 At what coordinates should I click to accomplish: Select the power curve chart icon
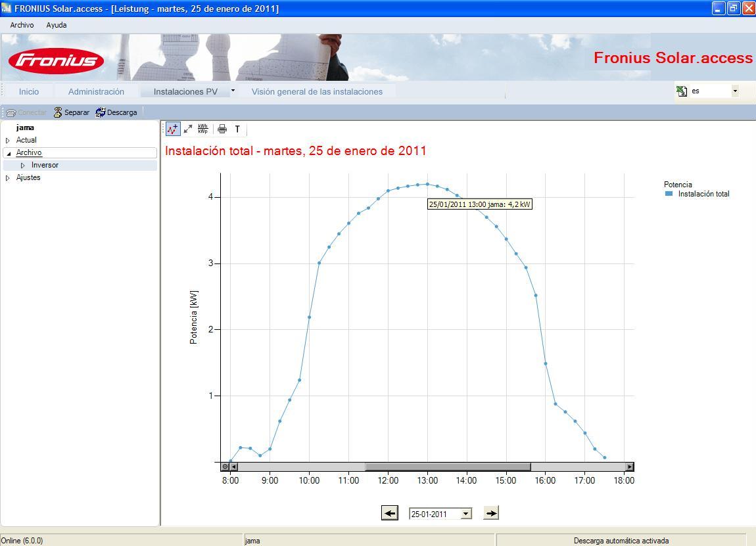pyautogui.click(x=173, y=129)
